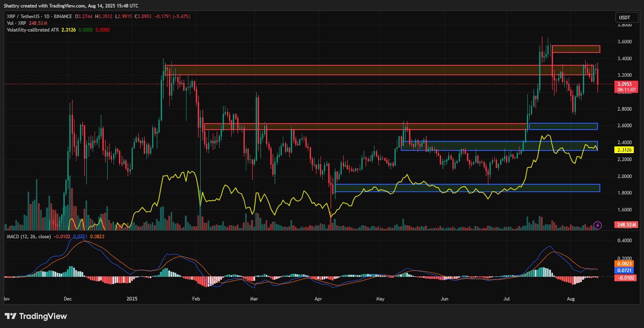Click the 0.4000 MACD scale label

tap(624, 241)
